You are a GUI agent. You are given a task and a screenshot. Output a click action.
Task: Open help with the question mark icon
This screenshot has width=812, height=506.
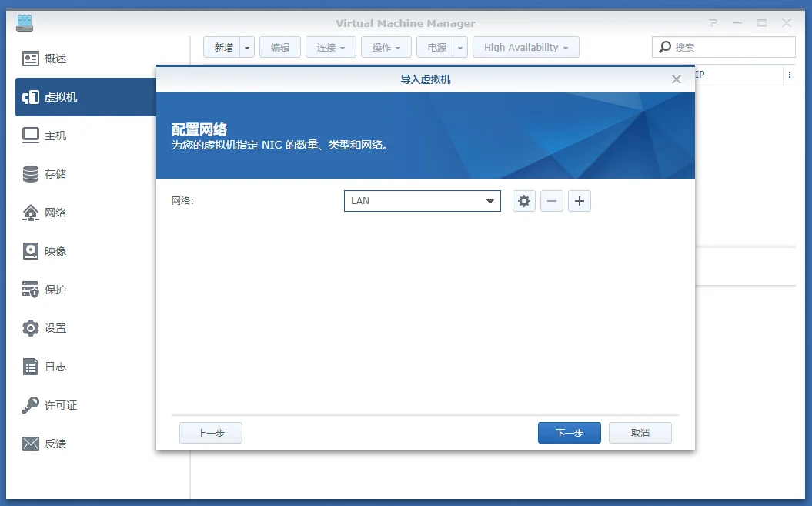coord(713,23)
